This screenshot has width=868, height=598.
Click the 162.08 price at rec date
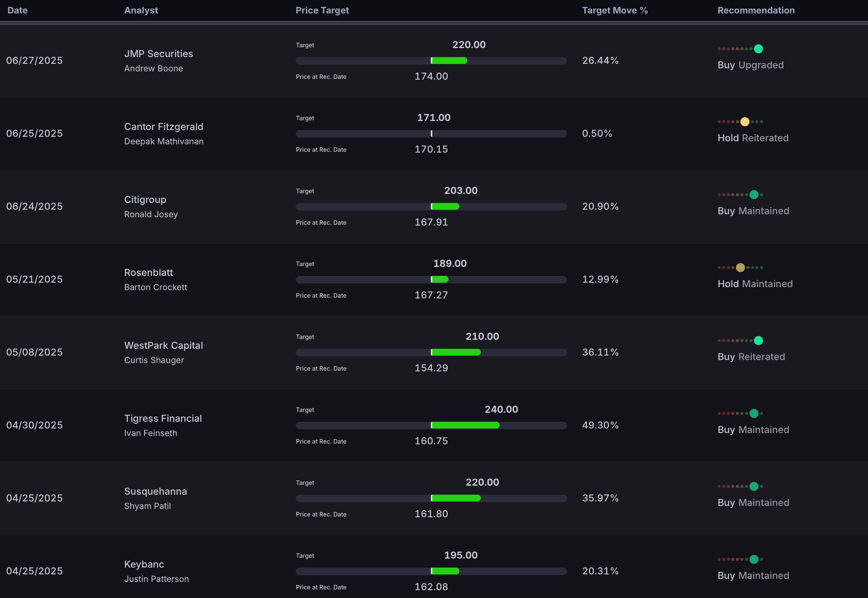(431, 587)
